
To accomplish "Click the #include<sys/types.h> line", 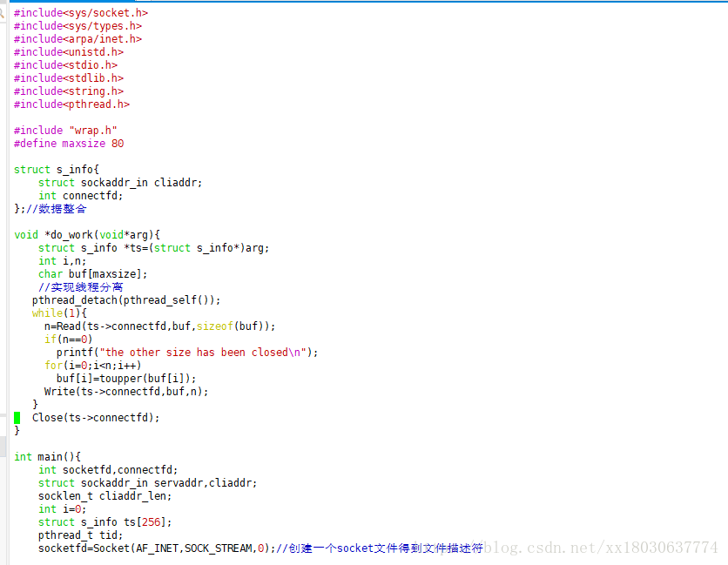I will pos(78,26).
